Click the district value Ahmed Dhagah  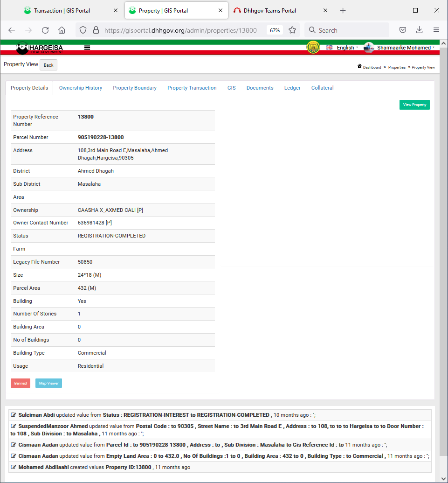[96, 171]
